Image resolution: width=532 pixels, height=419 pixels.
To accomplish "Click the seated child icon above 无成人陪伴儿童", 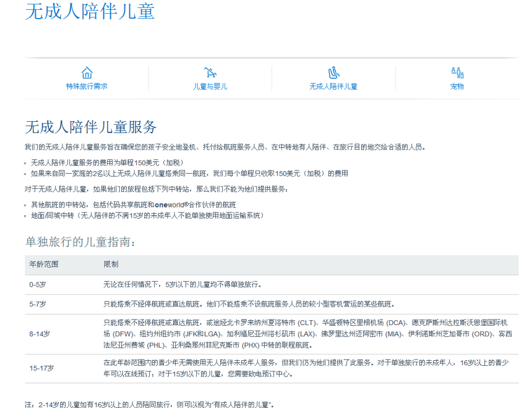I will pyautogui.click(x=333, y=72).
